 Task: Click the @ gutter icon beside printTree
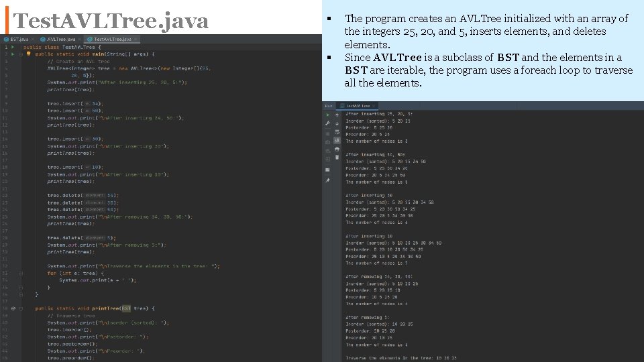pyautogui.click(x=13, y=308)
